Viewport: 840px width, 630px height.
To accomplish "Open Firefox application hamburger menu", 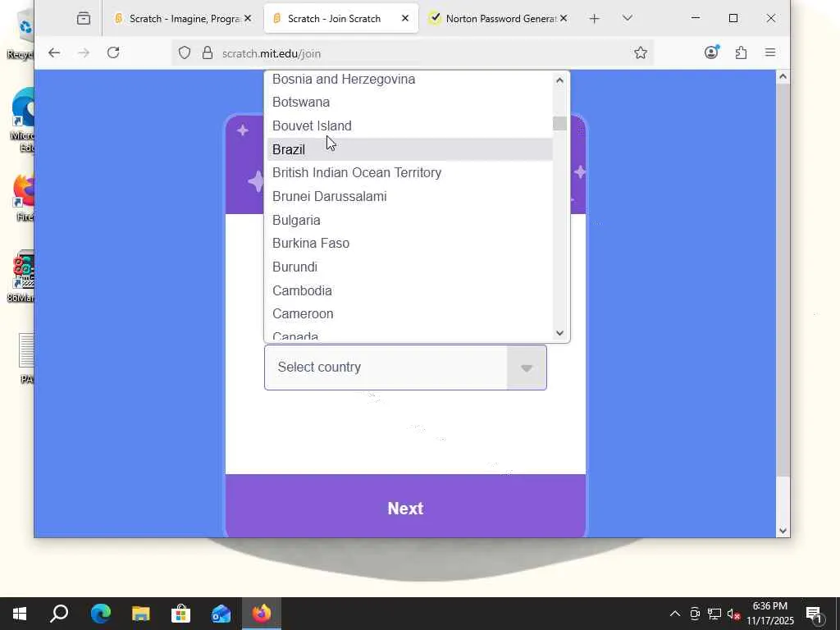I will 770,52.
